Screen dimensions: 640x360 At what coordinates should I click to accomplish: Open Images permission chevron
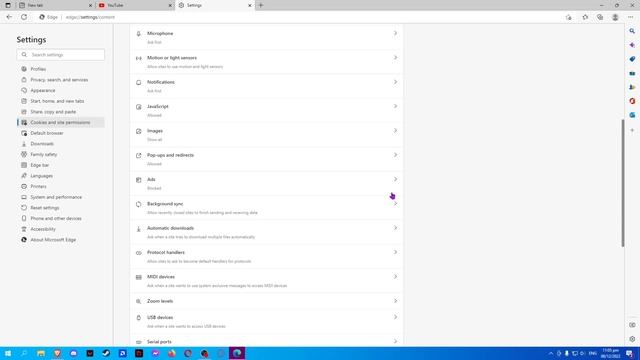395,131
